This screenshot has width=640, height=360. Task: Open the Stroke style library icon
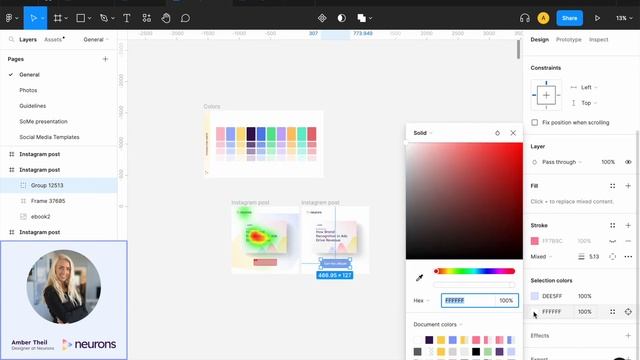coord(613,225)
